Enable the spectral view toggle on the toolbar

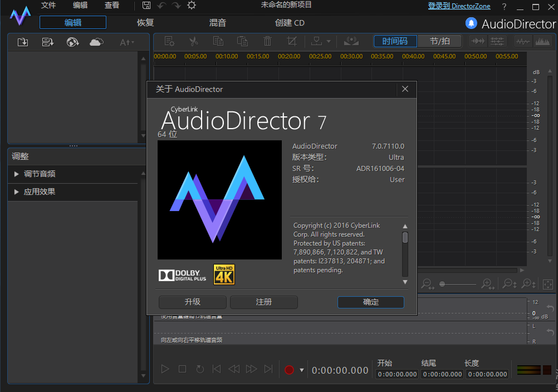[x=542, y=41]
